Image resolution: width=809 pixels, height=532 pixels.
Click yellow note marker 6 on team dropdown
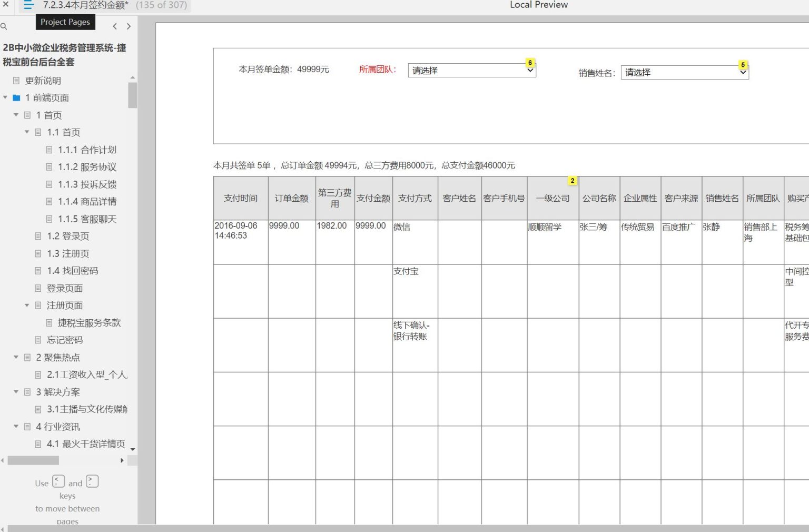tap(530, 63)
